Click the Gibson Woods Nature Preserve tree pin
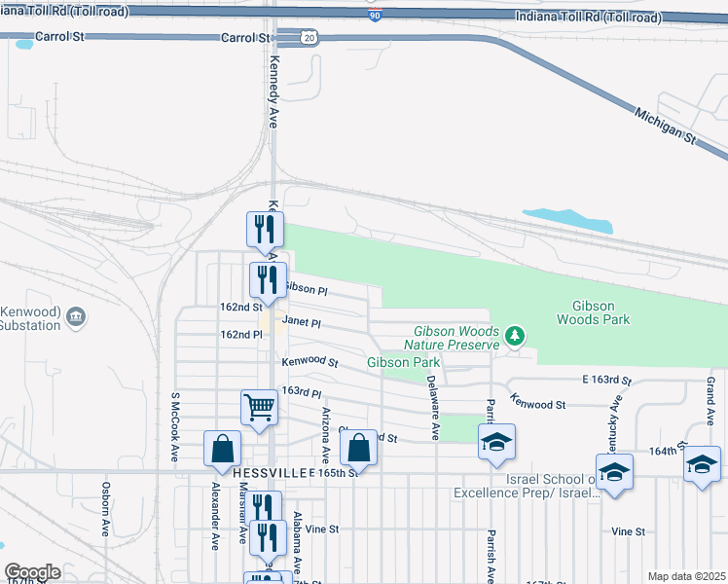728x584 pixels. [515, 336]
